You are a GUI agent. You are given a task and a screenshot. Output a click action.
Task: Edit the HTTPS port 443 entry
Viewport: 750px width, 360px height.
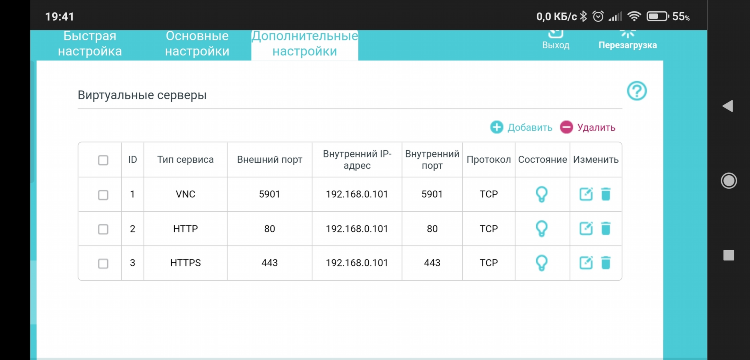pyautogui.click(x=586, y=262)
